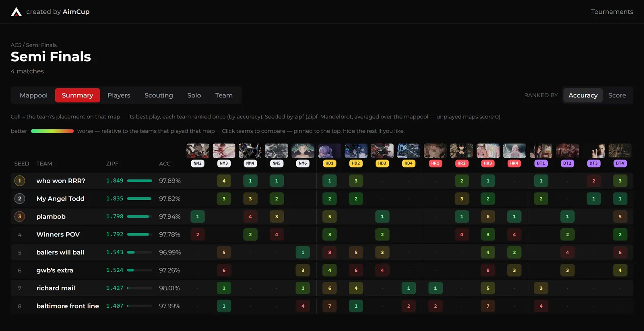Select the plambob team row
The width and height of the screenshot is (644, 331).
322,217
